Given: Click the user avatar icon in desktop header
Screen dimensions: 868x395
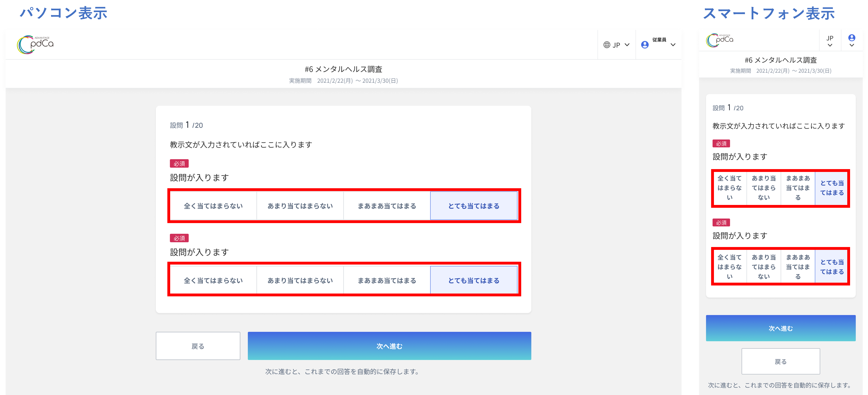Looking at the screenshot, I should 645,45.
